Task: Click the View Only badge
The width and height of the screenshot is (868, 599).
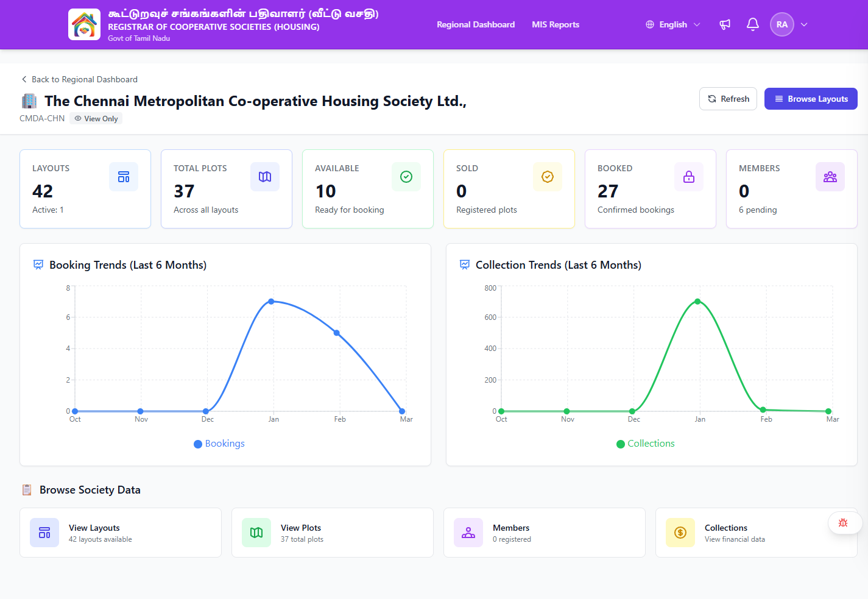Action: (96, 118)
